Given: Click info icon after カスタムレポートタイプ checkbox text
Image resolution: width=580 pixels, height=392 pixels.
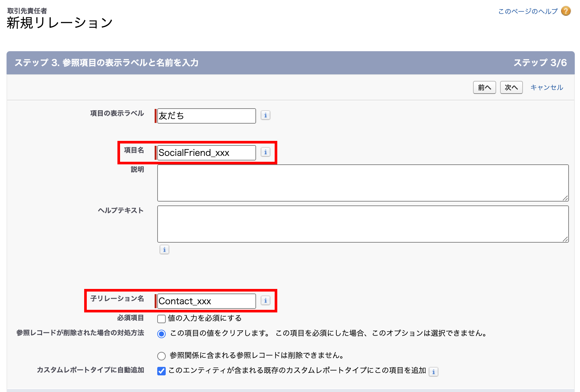Looking at the screenshot, I should (x=433, y=372).
